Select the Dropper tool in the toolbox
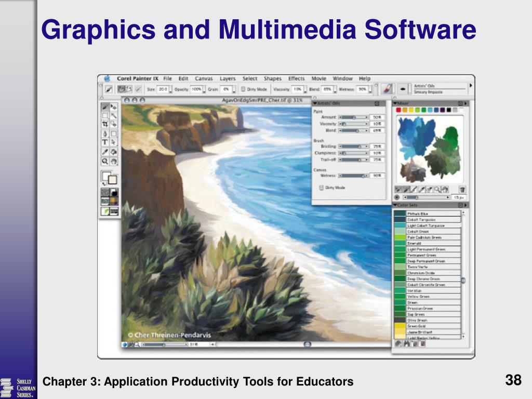Viewport: 532px width, 399px height. 105,152
